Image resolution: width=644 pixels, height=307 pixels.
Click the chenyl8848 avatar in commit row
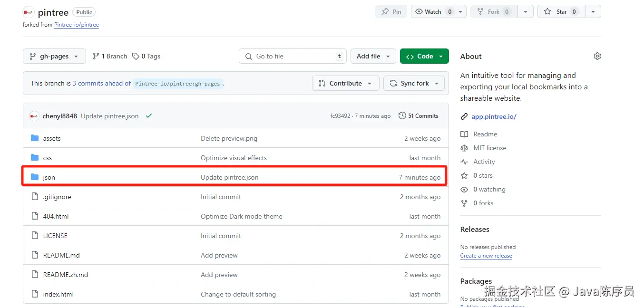(34, 116)
